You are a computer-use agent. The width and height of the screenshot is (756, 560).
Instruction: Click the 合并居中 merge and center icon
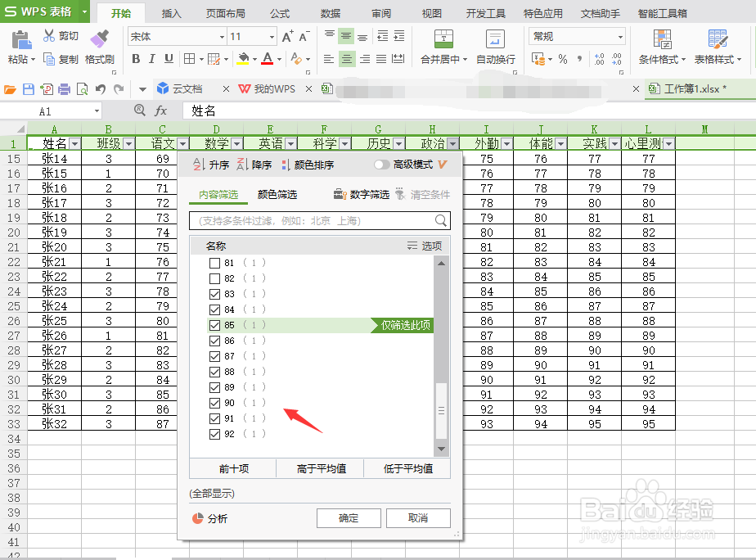tap(442, 37)
